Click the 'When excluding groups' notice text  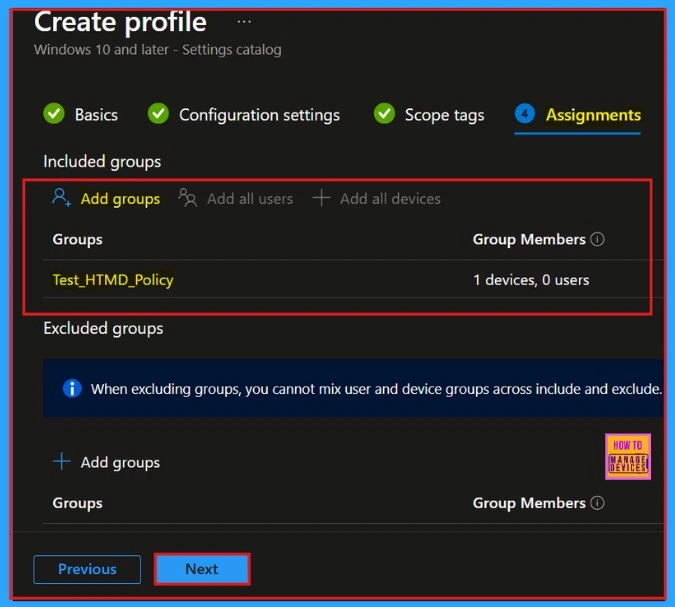click(x=376, y=389)
